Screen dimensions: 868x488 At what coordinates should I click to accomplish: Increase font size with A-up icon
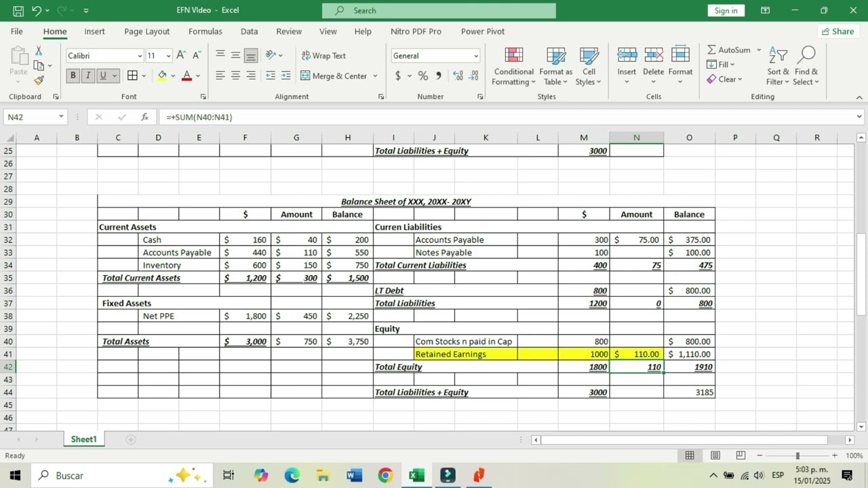(x=181, y=56)
